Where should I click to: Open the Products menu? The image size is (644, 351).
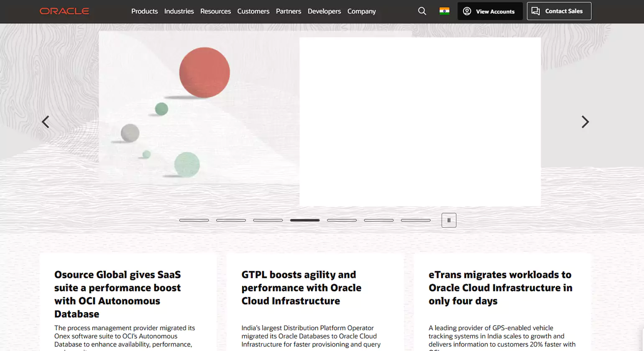pyautogui.click(x=144, y=11)
